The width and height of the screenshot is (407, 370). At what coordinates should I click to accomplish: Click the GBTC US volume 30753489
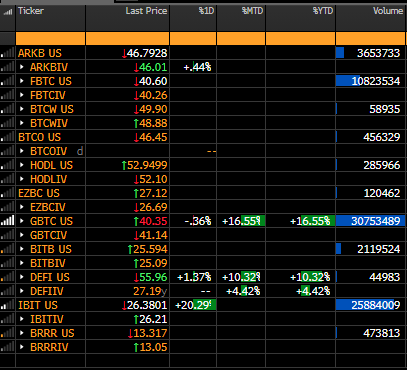click(x=376, y=221)
